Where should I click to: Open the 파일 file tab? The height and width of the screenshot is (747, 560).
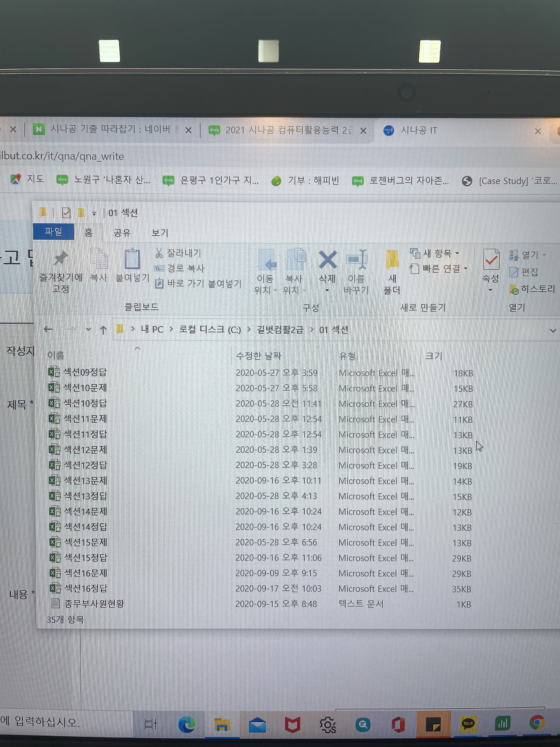[54, 232]
